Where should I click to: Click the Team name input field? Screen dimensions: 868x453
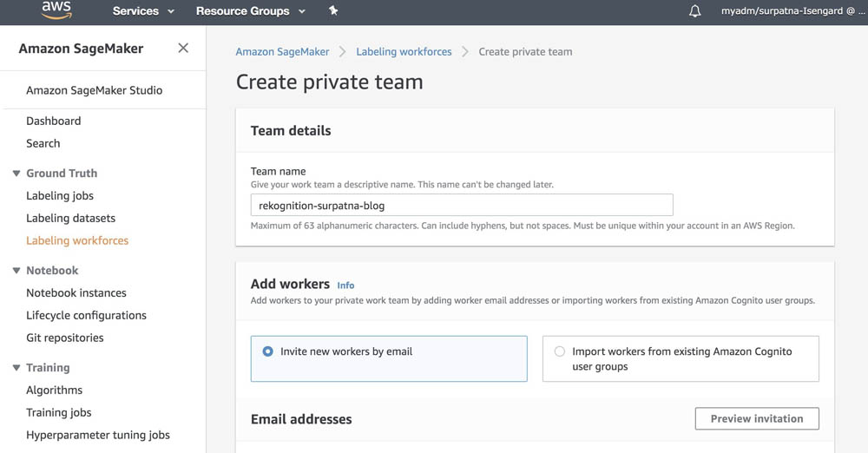click(x=462, y=205)
